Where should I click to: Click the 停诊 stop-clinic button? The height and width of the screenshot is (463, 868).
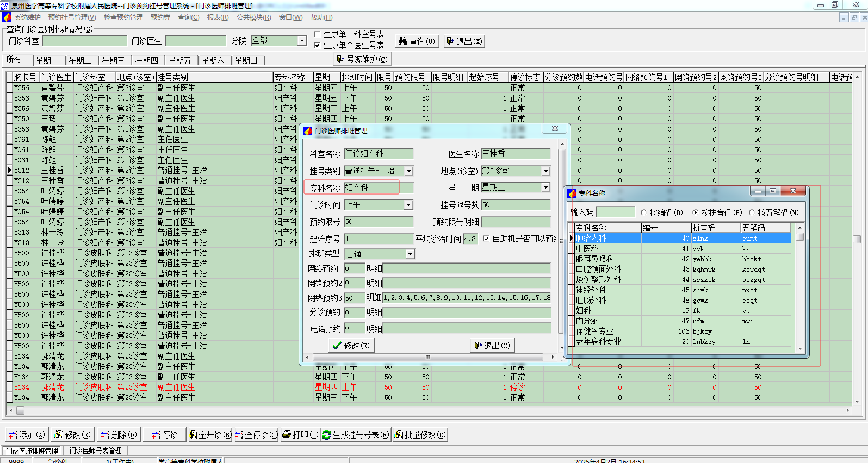(x=164, y=435)
